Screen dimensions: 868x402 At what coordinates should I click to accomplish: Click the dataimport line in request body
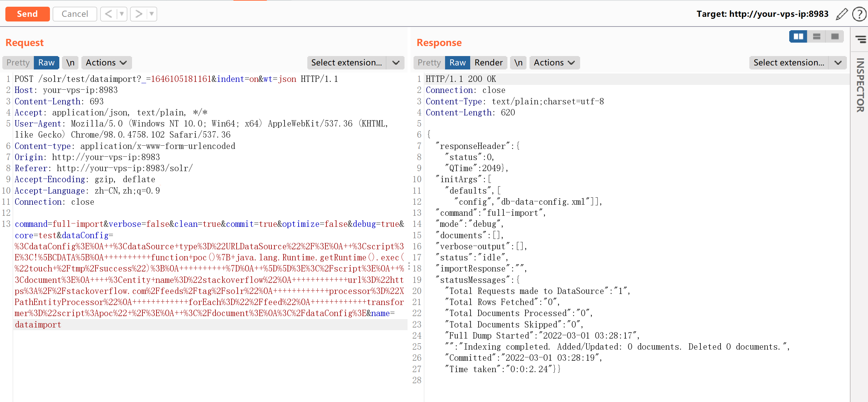pos(38,324)
